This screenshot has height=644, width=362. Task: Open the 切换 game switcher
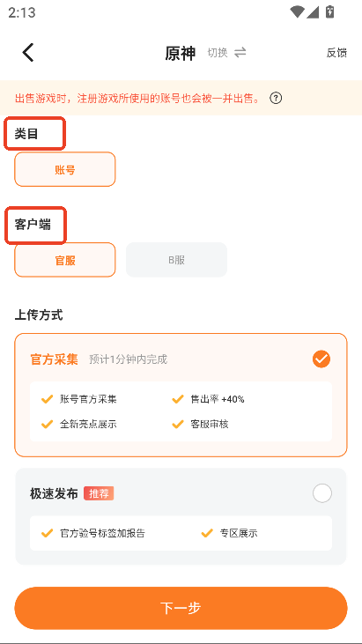pos(218,53)
